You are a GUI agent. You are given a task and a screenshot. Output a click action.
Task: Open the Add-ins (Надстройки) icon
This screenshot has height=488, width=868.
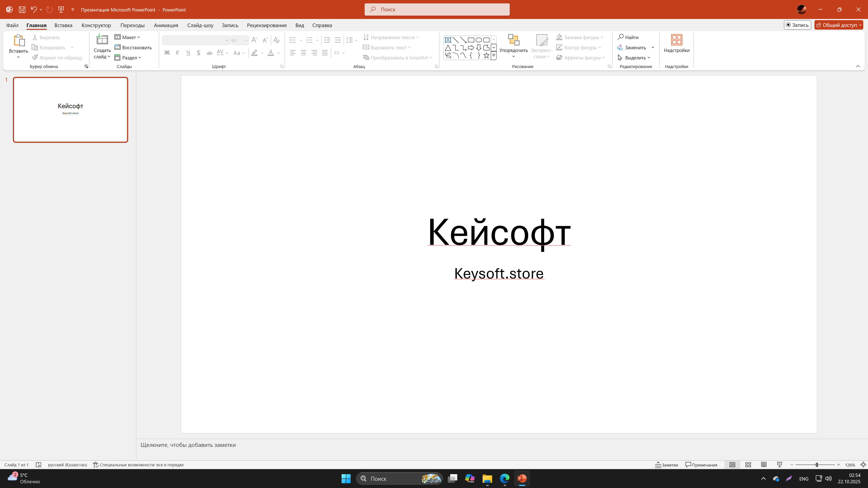click(676, 40)
